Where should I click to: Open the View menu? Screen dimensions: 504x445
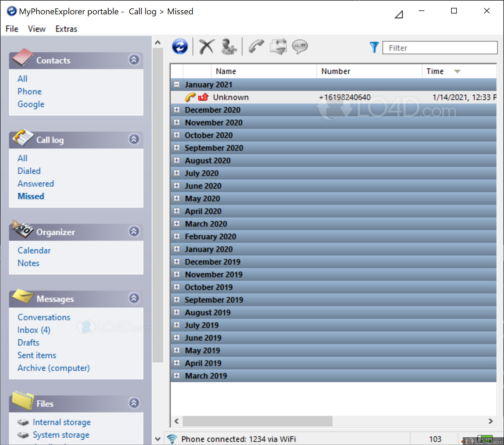[x=37, y=29]
